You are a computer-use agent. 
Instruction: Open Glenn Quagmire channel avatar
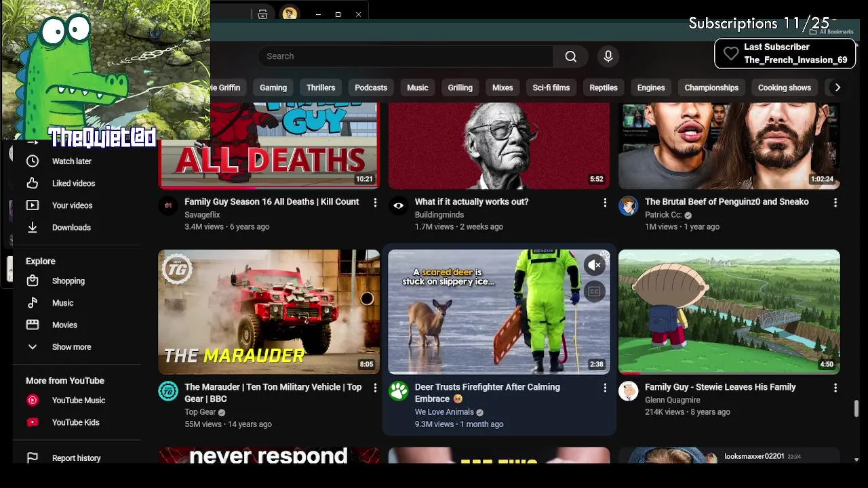click(628, 391)
